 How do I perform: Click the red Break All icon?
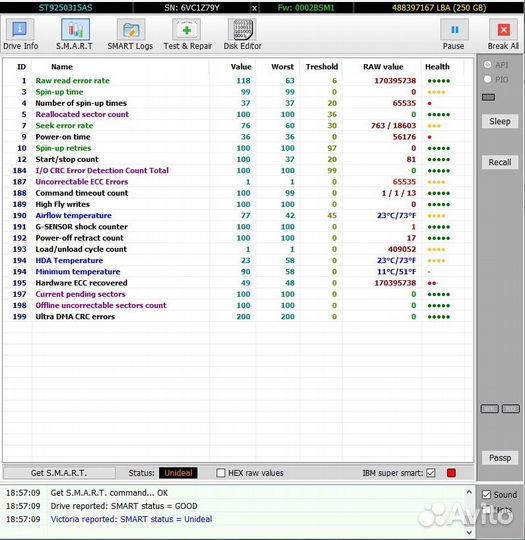pos(503,30)
